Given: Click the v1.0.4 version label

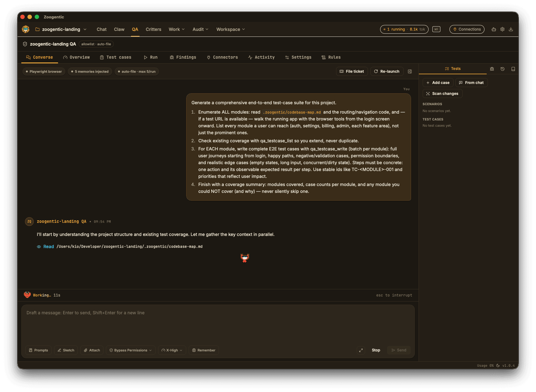Looking at the screenshot, I should (x=509, y=365).
